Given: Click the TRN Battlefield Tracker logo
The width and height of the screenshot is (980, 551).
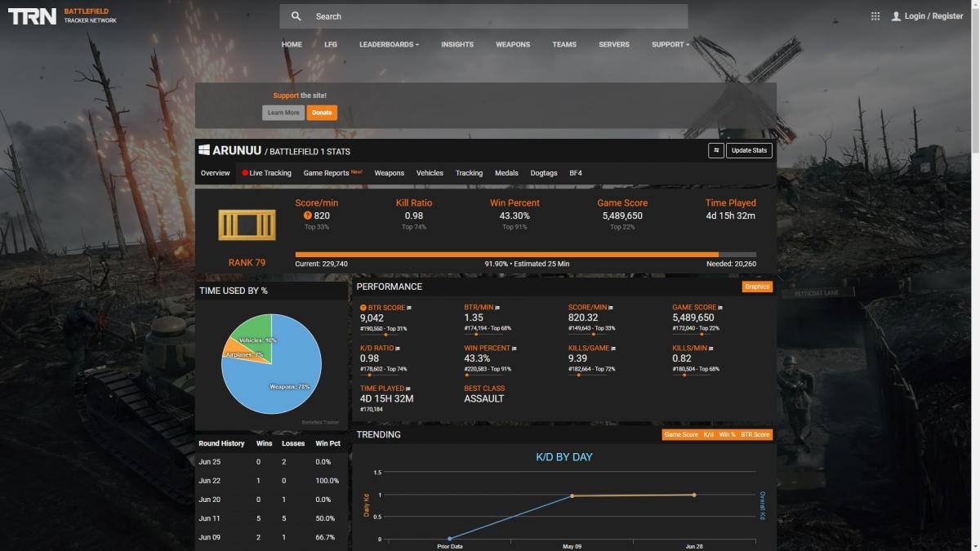Looking at the screenshot, I should click(63, 16).
